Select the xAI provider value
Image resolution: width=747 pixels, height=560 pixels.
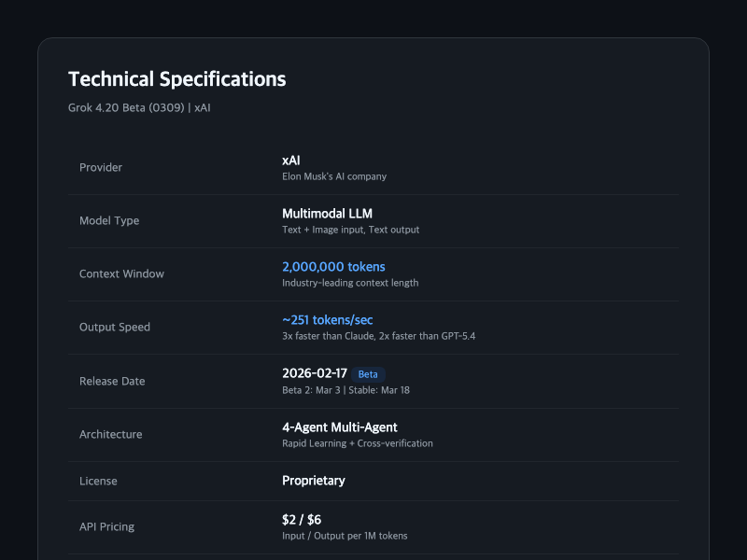point(291,161)
